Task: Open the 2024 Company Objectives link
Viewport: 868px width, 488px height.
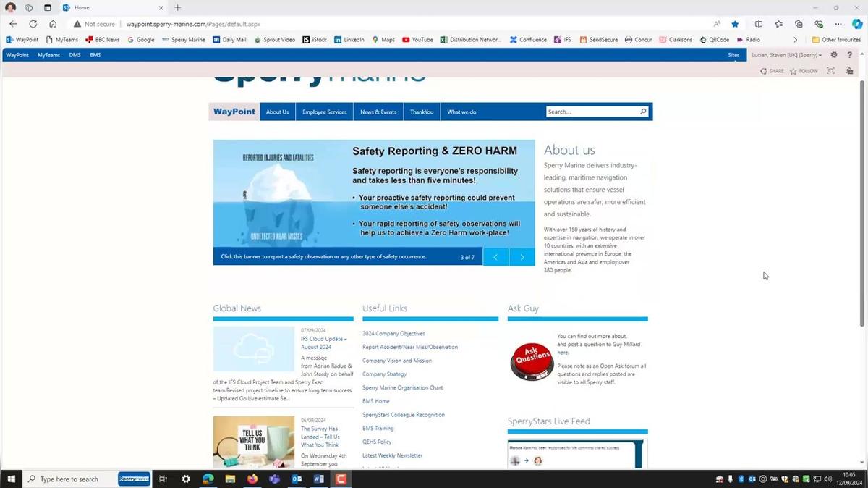Action: tap(393, 334)
